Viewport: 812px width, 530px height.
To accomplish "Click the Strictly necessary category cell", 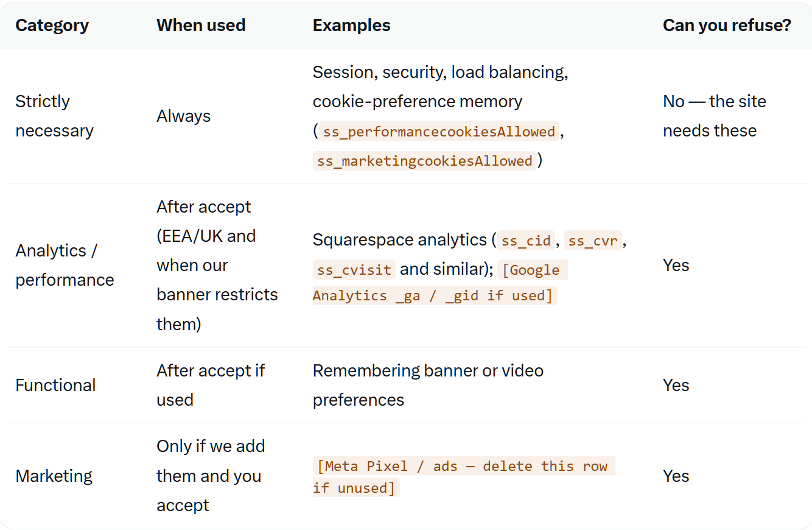I will click(54, 116).
